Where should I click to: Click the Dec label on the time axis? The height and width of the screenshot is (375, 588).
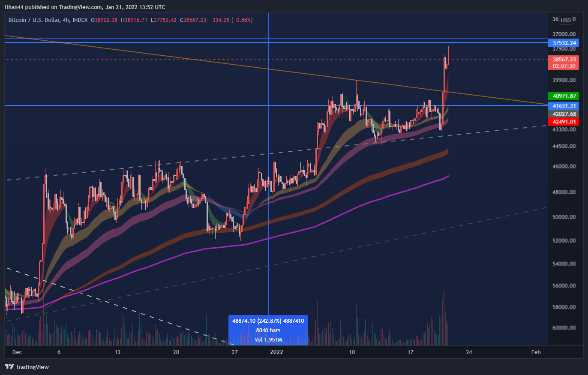[x=17, y=352]
